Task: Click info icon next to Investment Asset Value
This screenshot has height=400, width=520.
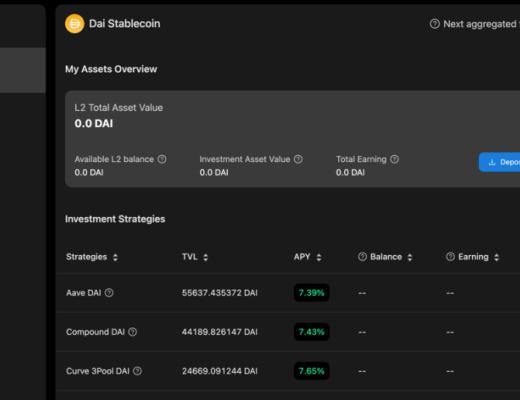Action: 298,159
